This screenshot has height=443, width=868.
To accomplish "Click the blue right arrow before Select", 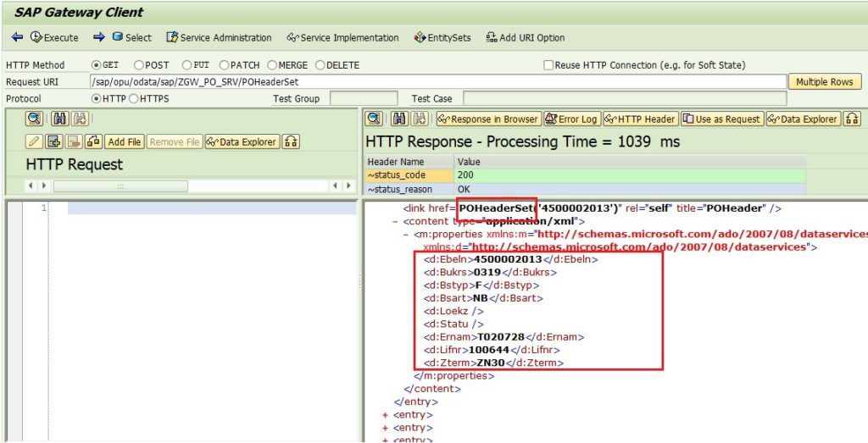I will (99, 37).
